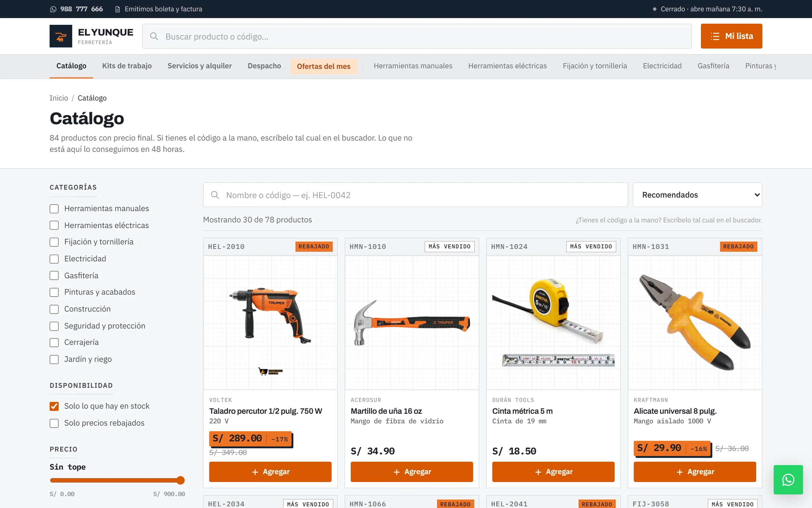
Task: Open Herramientas manuales in the nav bar
Action: tap(413, 66)
